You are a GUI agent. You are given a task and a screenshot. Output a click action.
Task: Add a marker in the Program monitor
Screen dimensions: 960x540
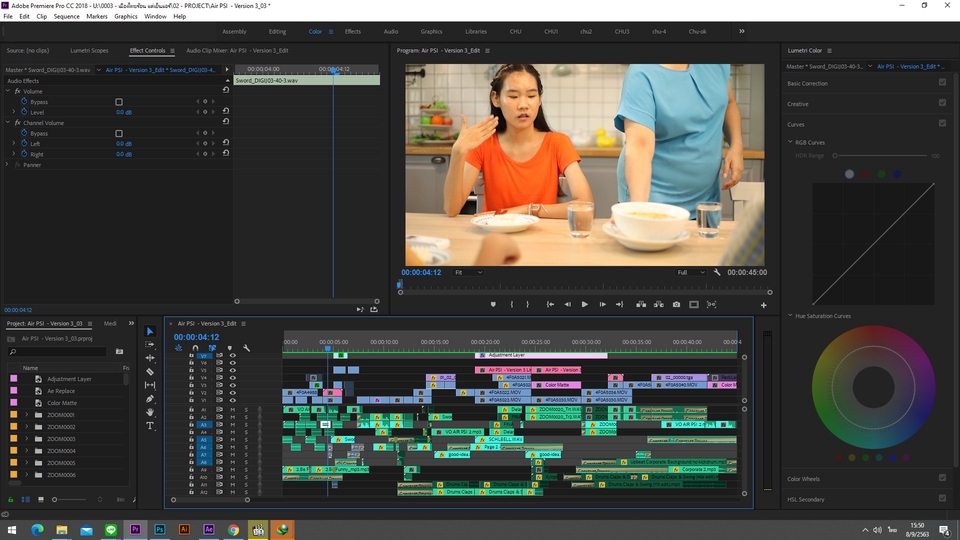pyautogui.click(x=493, y=304)
